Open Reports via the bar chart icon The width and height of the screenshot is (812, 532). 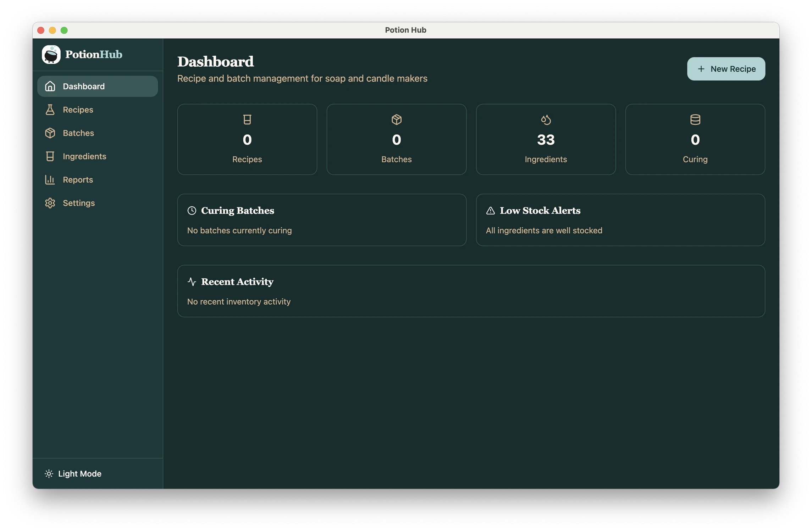click(50, 180)
